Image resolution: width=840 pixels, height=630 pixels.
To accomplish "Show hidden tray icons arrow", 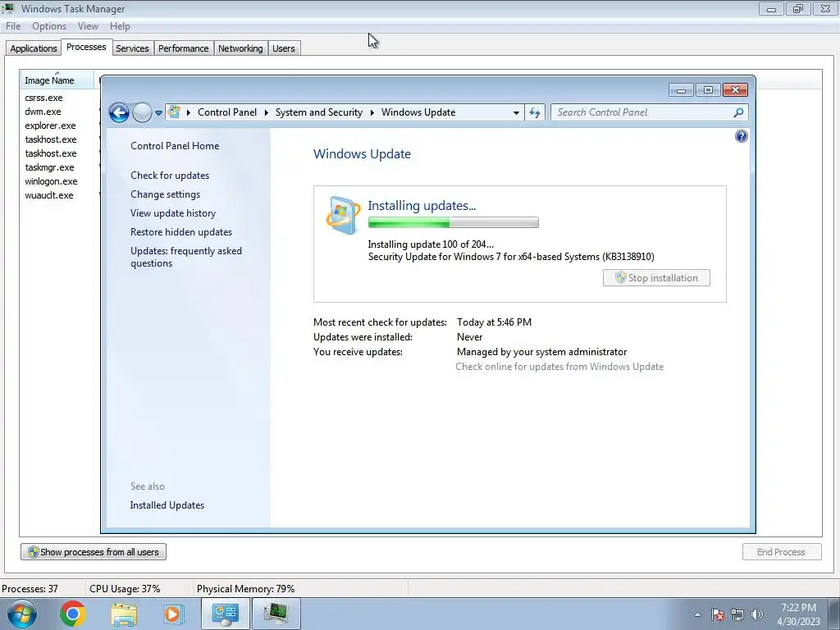I will pyautogui.click(x=697, y=614).
